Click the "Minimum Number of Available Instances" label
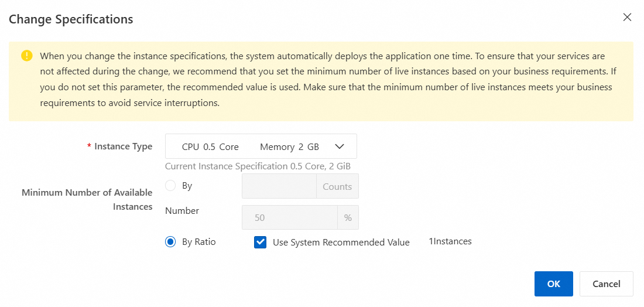 [87, 199]
